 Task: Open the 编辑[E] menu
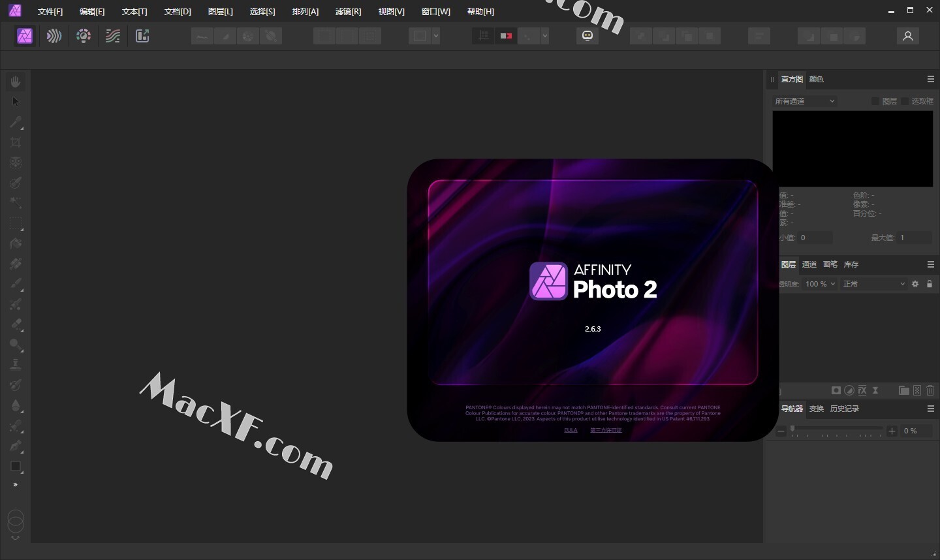[x=92, y=12]
